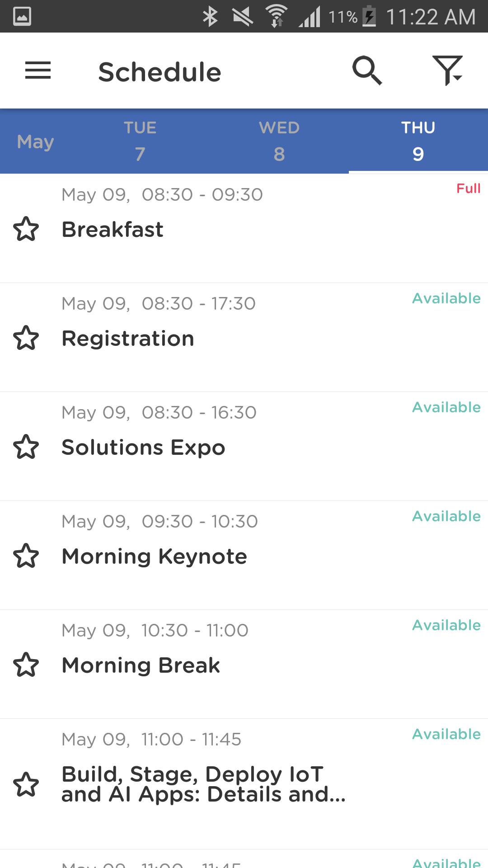Tap the search magnifier icon
The height and width of the screenshot is (868, 488).
(x=367, y=71)
